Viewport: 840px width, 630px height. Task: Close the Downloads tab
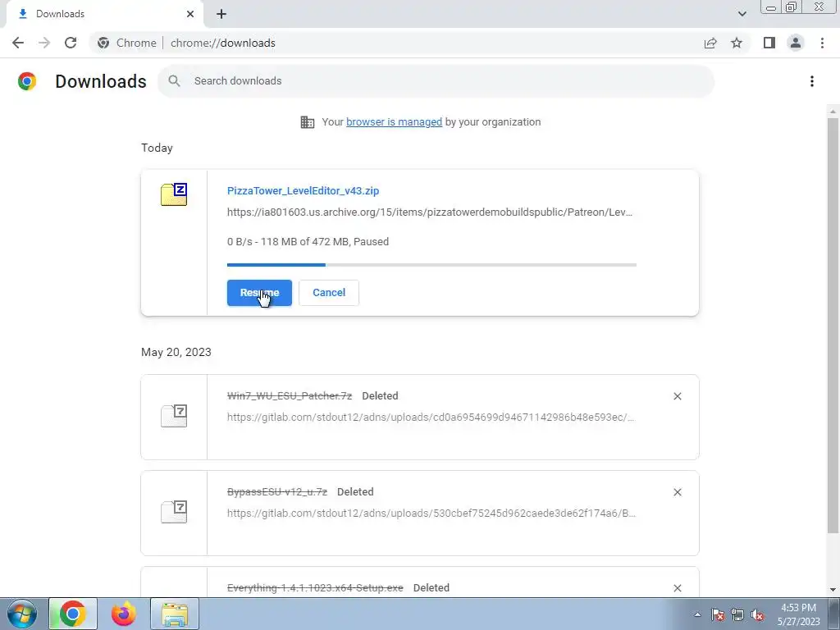pos(190,14)
